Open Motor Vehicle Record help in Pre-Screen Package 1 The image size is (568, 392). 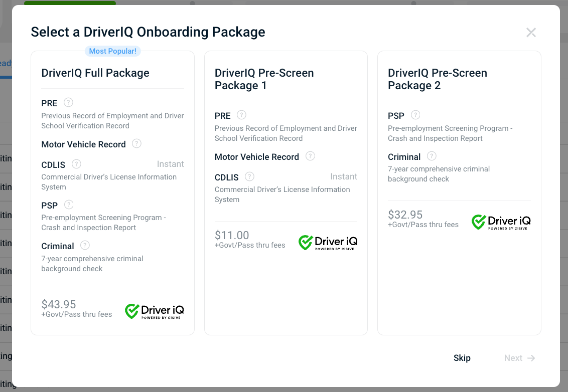310,156
